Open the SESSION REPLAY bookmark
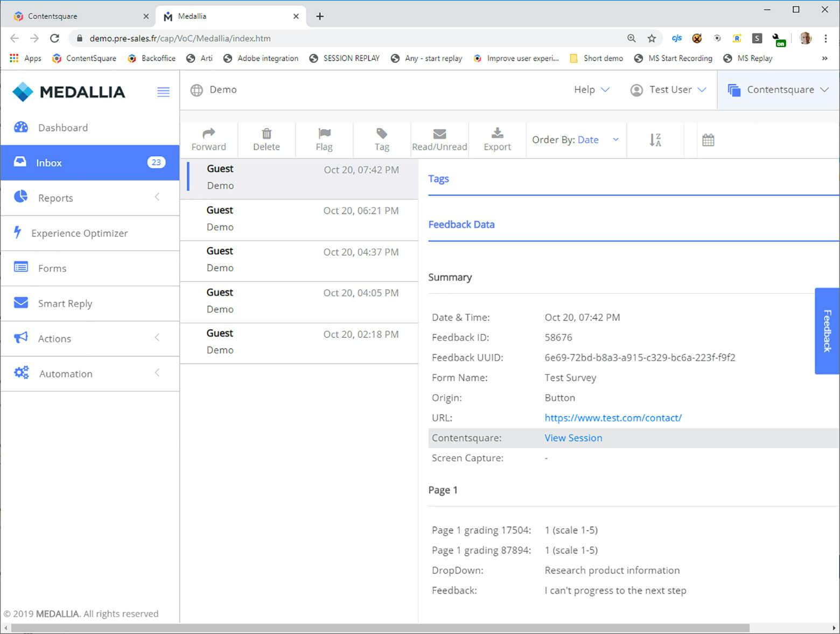 coord(345,58)
